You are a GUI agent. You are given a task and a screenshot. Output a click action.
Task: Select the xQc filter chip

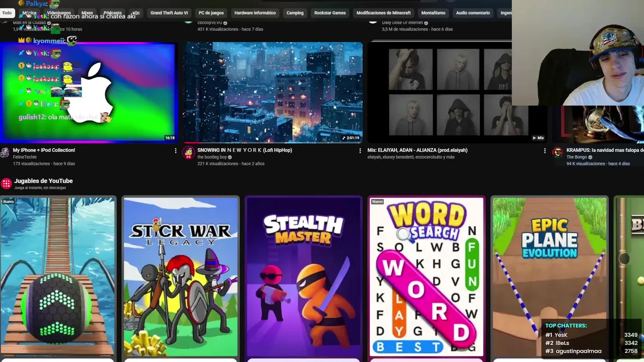(135, 13)
